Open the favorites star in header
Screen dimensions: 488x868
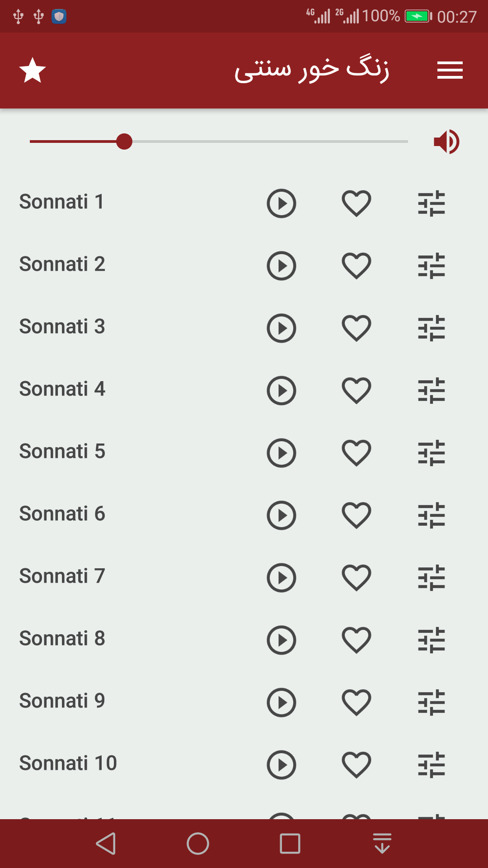tap(33, 70)
